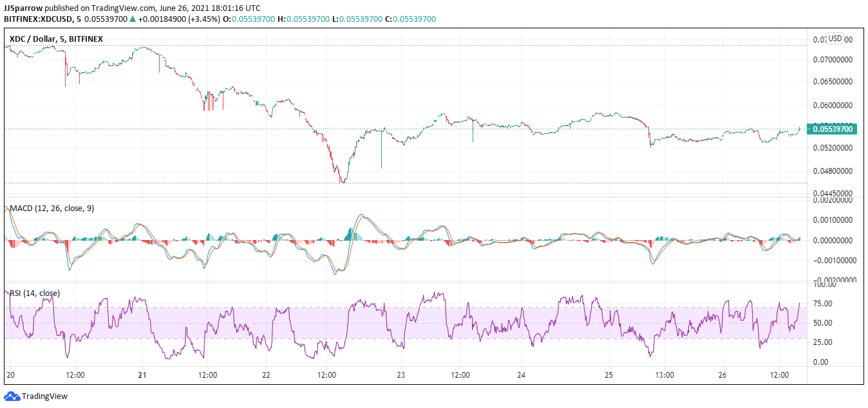868x408 pixels.
Task: Click the 0.00000000 MACD zero axis label
Action: [832, 241]
